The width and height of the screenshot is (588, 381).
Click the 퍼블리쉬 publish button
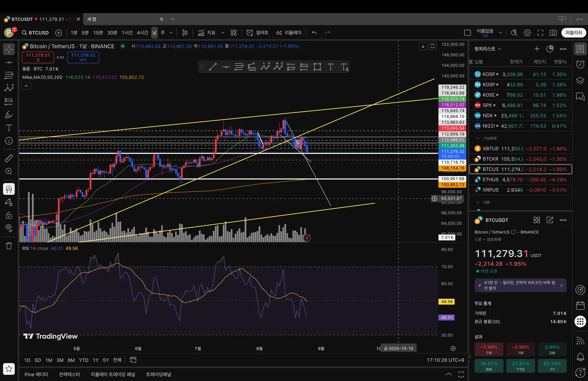coord(574,33)
